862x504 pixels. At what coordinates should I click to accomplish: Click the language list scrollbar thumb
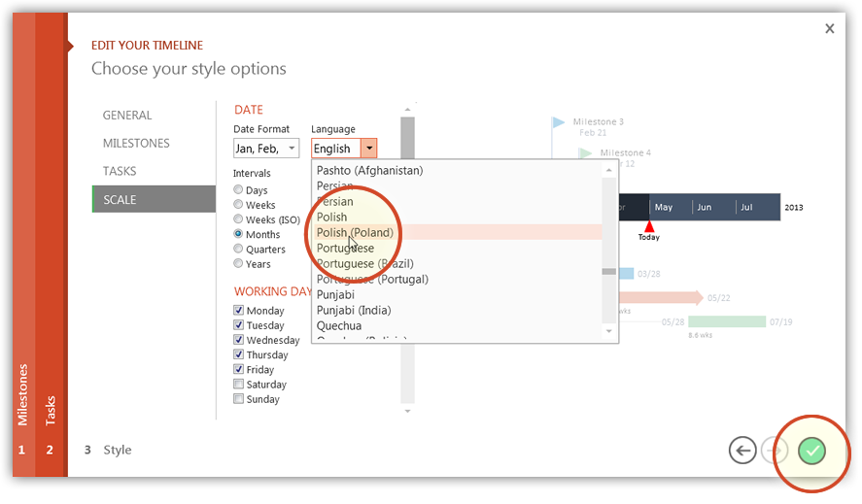(x=609, y=272)
